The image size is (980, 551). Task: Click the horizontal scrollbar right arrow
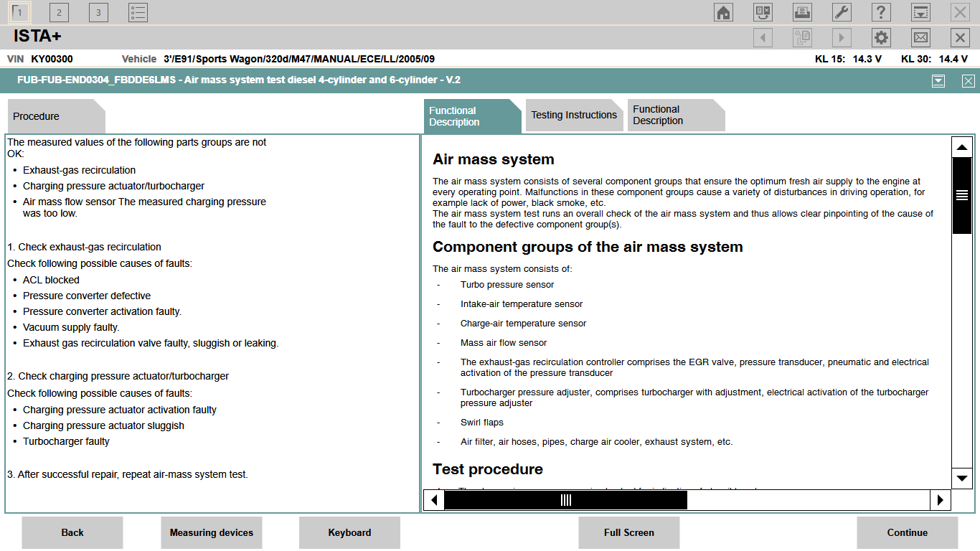tap(941, 500)
